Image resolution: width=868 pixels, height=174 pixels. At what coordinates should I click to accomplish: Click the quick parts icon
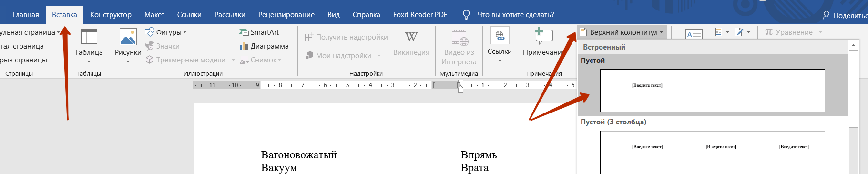pyautogui.click(x=719, y=32)
